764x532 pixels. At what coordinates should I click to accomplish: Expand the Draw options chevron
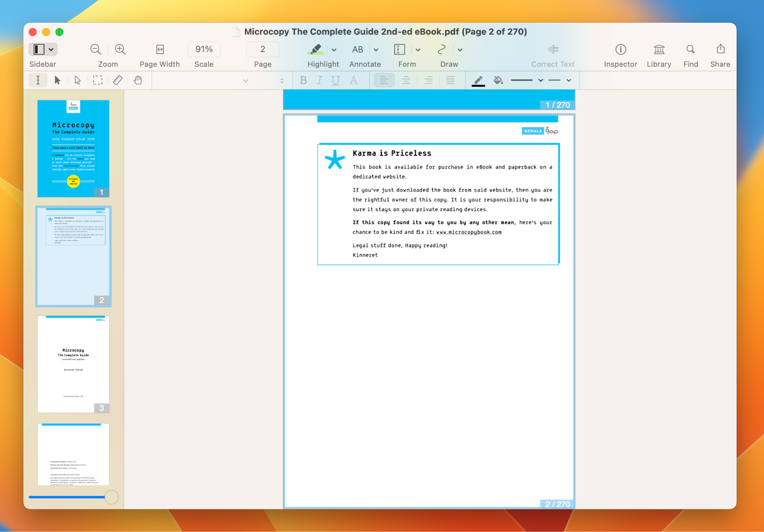(x=460, y=50)
